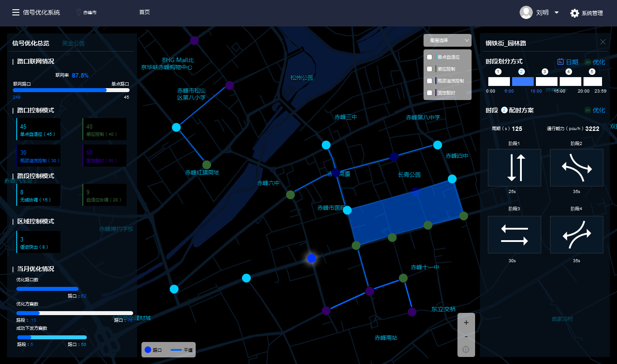The width and height of the screenshot is (617, 364).
Task: Click the cyan node near 赤峰三中
Action: 326,145
